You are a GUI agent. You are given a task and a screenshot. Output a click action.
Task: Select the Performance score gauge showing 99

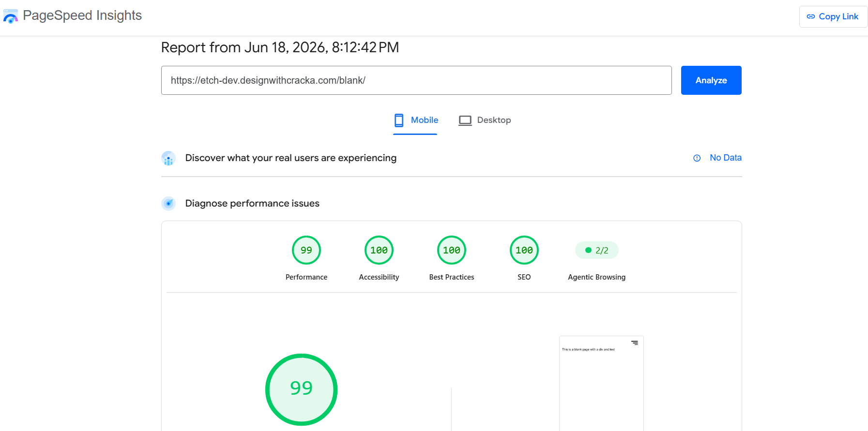pyautogui.click(x=306, y=250)
